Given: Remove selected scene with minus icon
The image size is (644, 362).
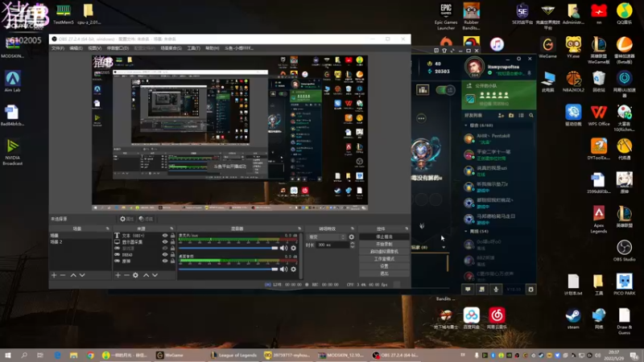Looking at the screenshot, I should [x=63, y=275].
